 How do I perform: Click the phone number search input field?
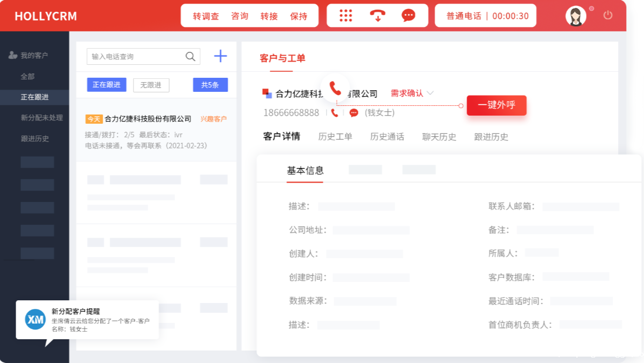coord(136,56)
